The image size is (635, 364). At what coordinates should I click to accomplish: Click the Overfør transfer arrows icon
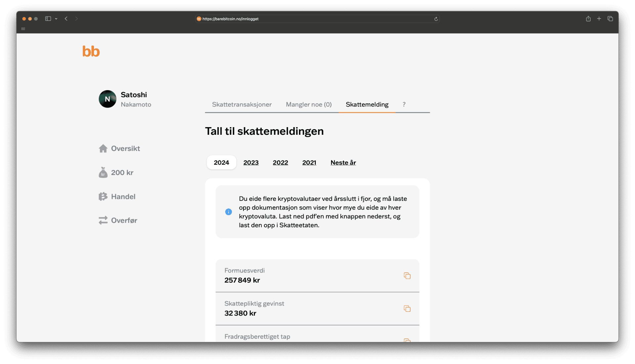(x=103, y=220)
